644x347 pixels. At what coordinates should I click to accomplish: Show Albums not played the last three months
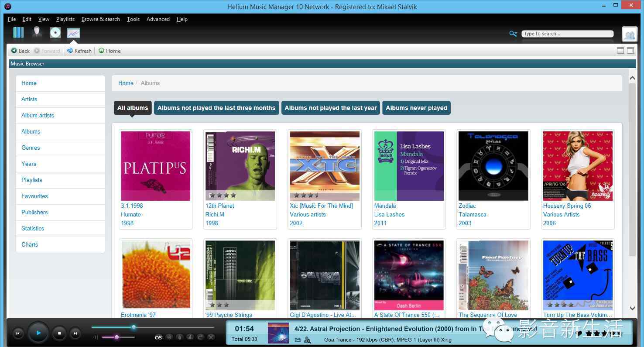(x=216, y=108)
